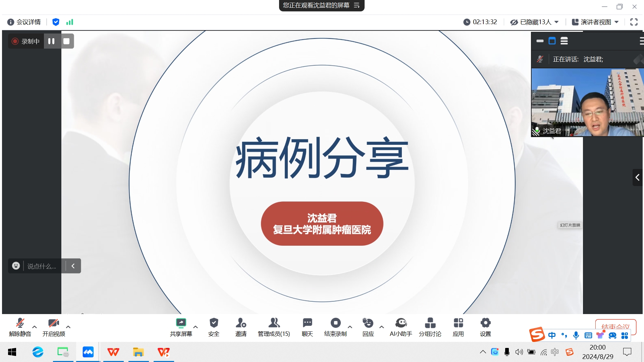Screen dimensions: 644x362
Task: Click the 沈益君 name label on video
Action: (552, 131)
